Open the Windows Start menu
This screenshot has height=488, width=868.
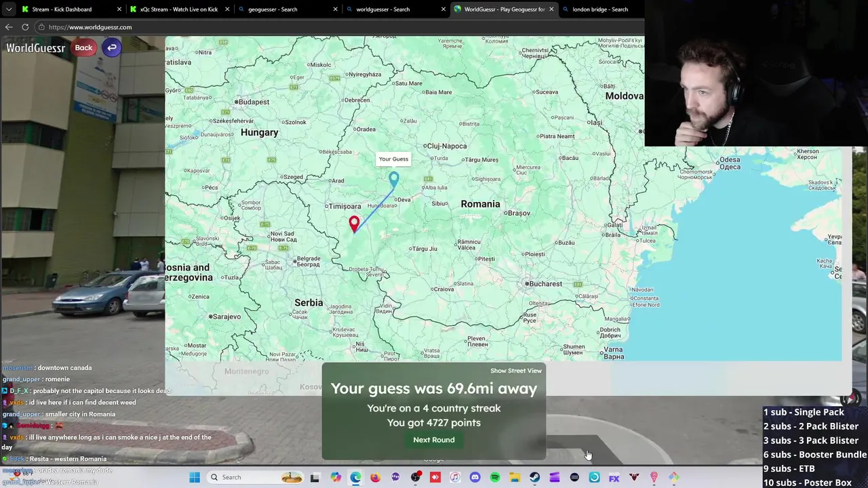195,477
